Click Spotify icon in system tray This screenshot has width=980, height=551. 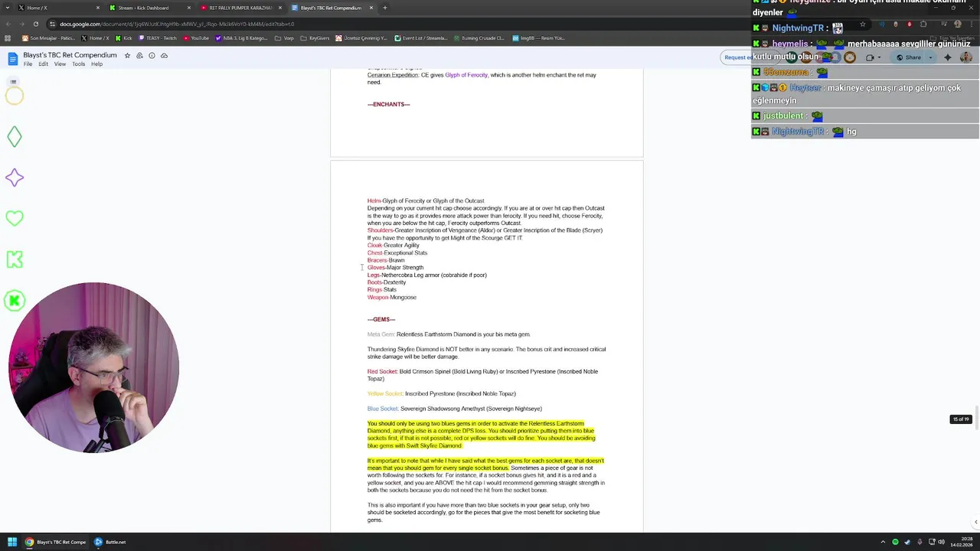point(895,542)
